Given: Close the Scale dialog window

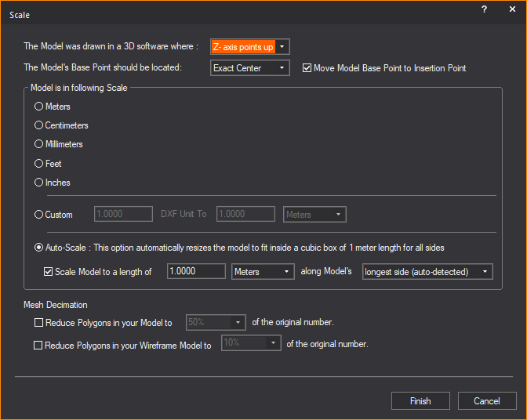Looking at the screenshot, I should point(513,9).
